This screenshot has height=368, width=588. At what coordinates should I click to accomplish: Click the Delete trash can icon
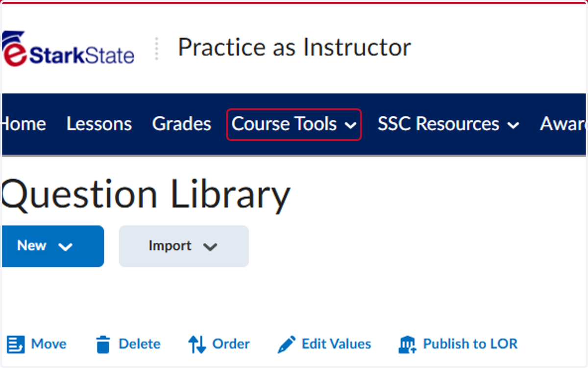[103, 344]
